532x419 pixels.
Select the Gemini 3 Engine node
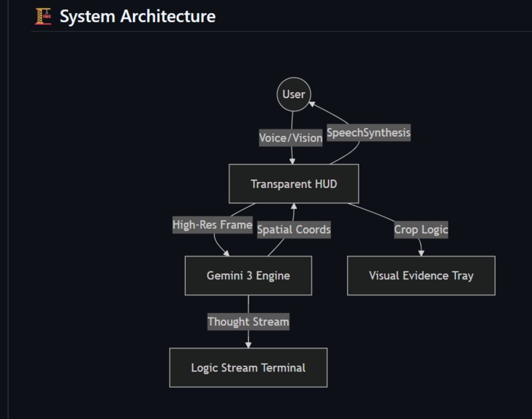(x=248, y=276)
